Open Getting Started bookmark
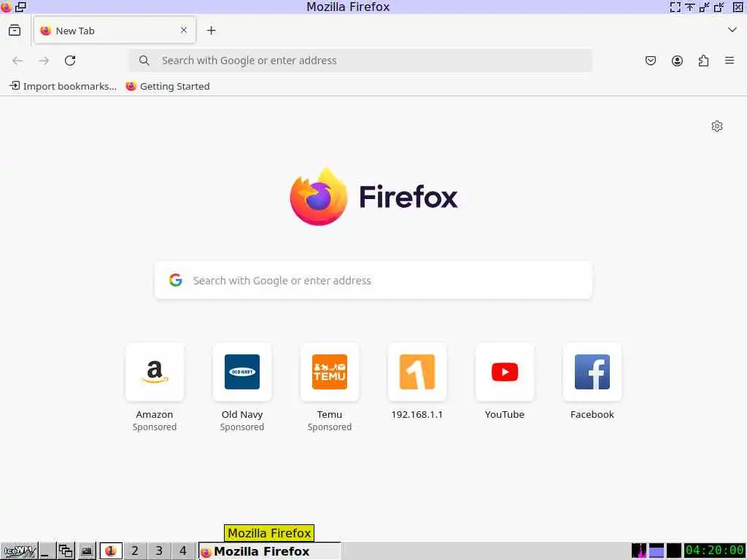Image resolution: width=747 pixels, height=560 pixels. (x=168, y=86)
